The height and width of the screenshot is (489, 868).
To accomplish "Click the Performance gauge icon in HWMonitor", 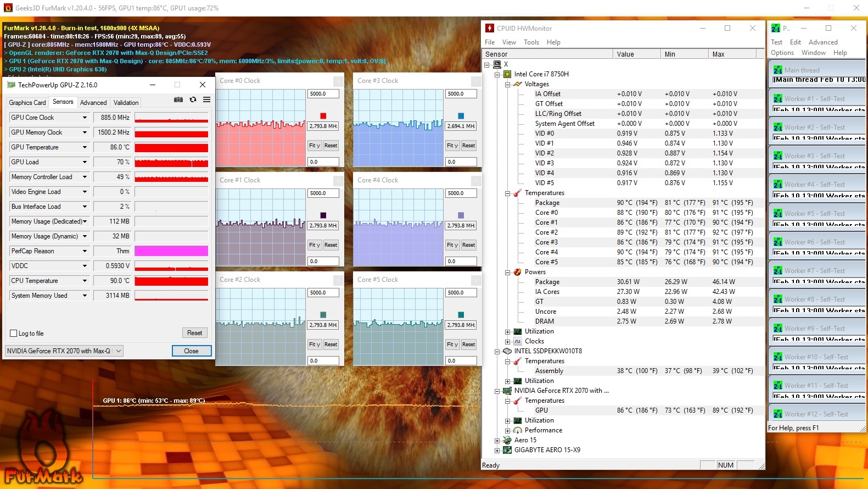I will [518, 430].
